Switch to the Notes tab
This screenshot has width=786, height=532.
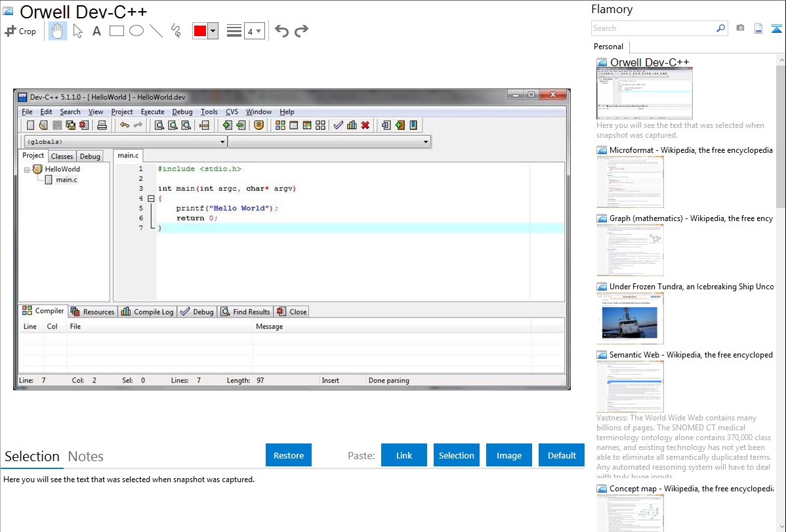coord(86,457)
